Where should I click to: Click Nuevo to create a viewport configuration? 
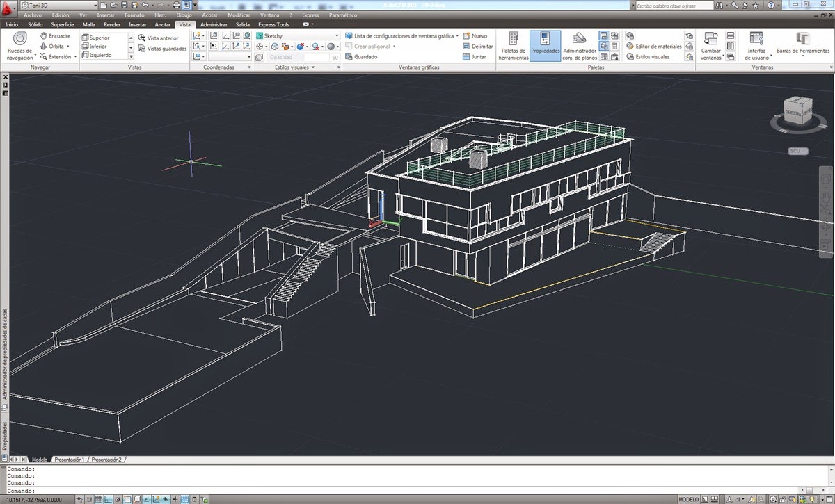pyautogui.click(x=474, y=35)
